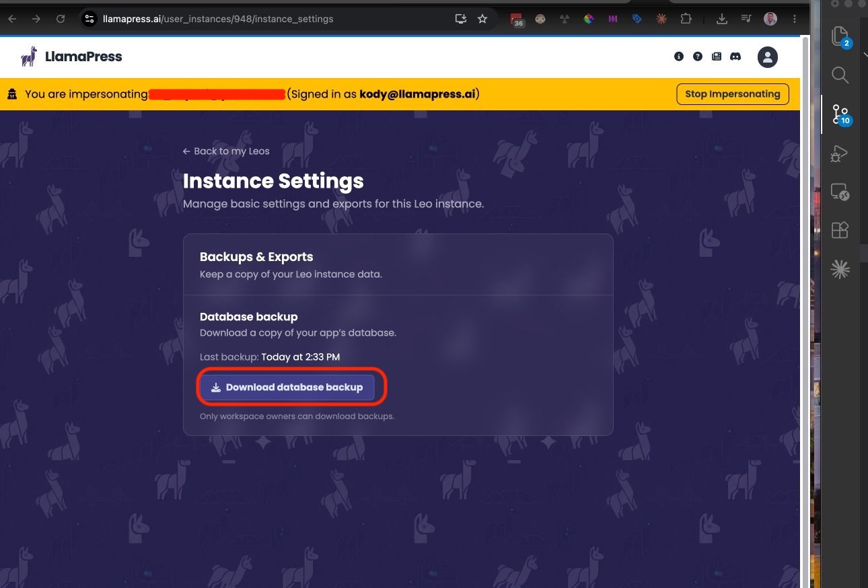
Task: Open site information icon in address bar
Action: click(x=89, y=19)
